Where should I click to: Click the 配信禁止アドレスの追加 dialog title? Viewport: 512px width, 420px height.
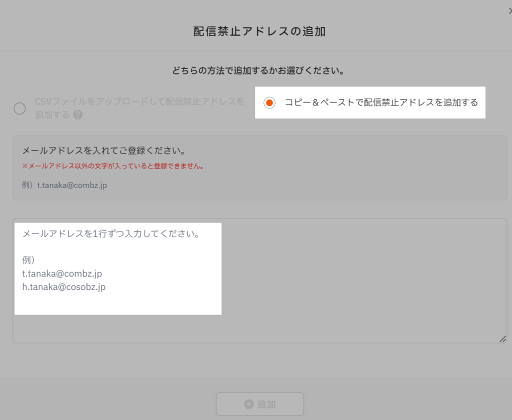pos(259,31)
